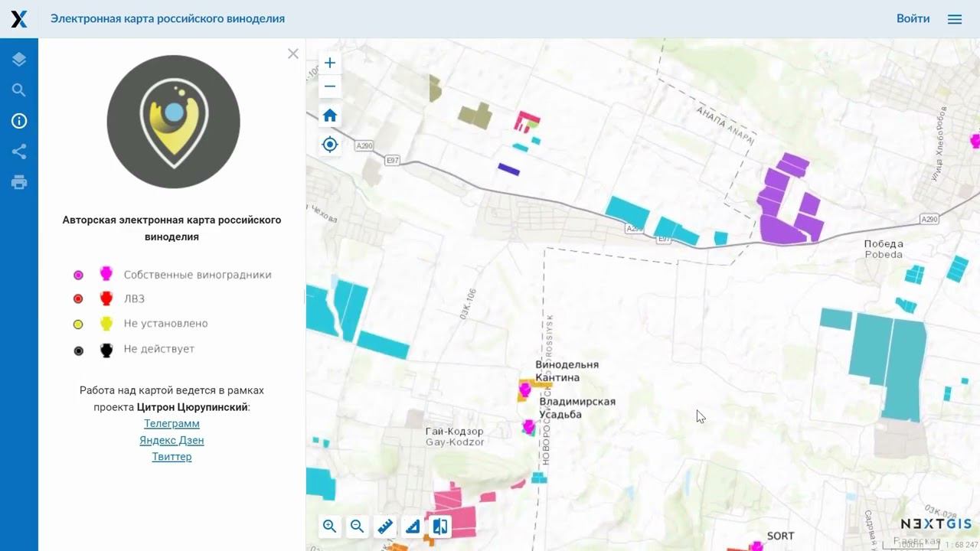Image resolution: width=980 pixels, height=551 pixels.
Task: Click Войти to sign in
Action: point(913,19)
